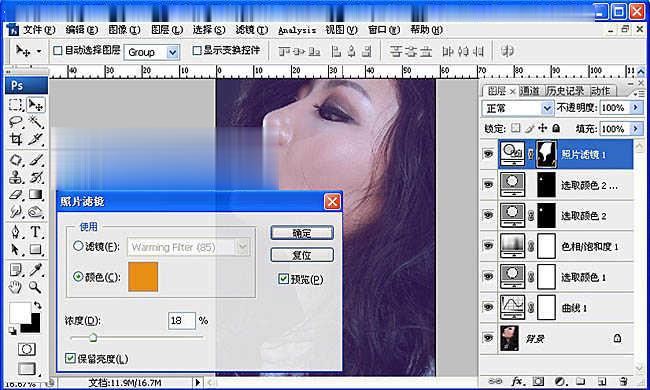Click the density slider handle
650x390 pixels.
click(x=93, y=337)
